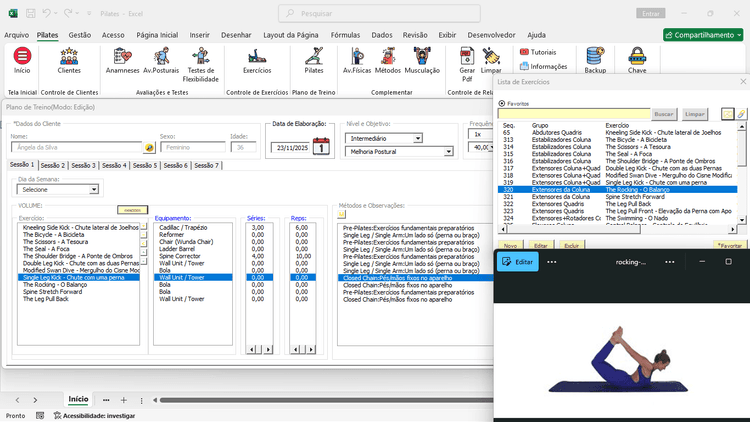Open the 1x frequency dropdown
Image resolution: width=750 pixels, height=422 pixels.
480,134
